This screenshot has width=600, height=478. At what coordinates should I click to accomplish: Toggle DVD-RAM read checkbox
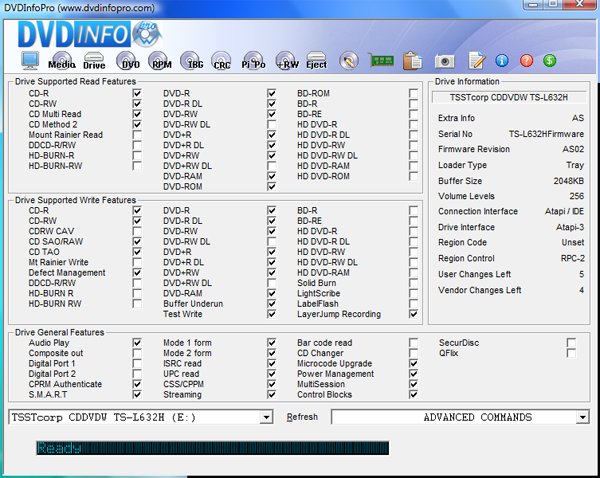pyautogui.click(x=271, y=176)
